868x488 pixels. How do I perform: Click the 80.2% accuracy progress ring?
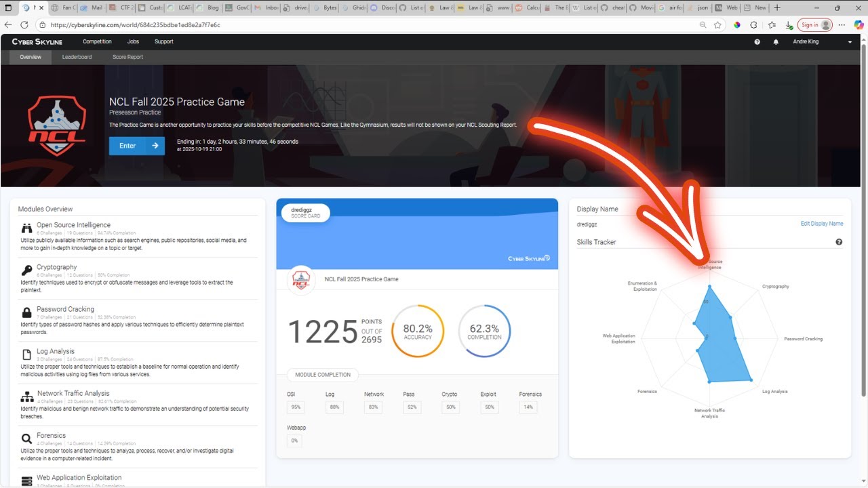418,331
